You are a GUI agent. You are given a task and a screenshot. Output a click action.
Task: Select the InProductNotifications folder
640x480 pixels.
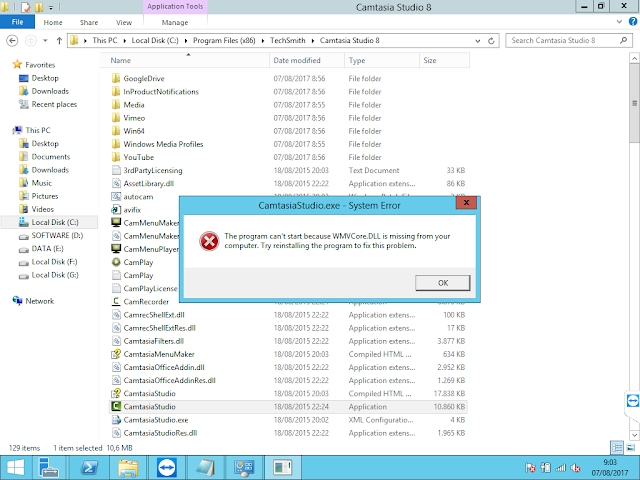point(161,92)
